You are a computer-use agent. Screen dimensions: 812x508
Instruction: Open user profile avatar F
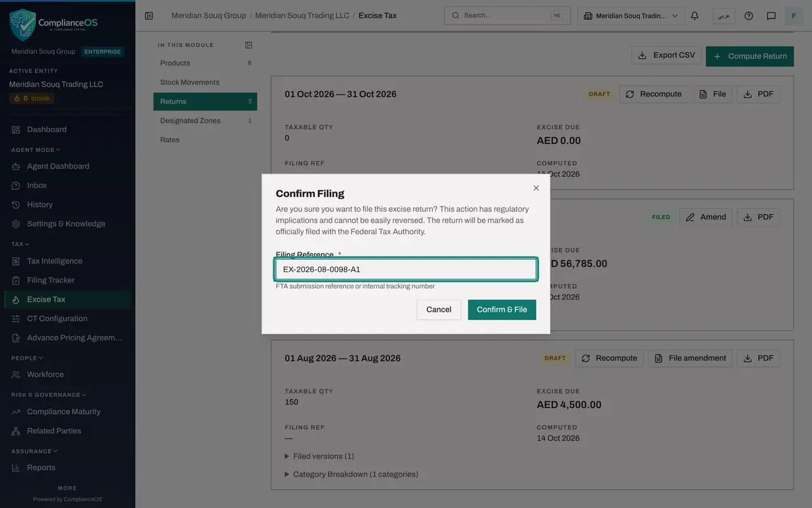point(794,16)
